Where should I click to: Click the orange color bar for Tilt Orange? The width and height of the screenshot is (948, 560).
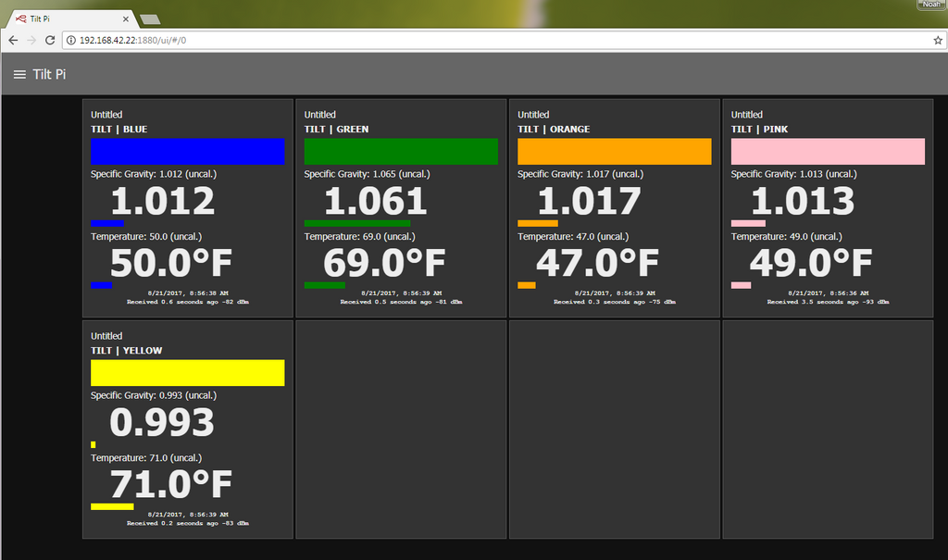614,152
